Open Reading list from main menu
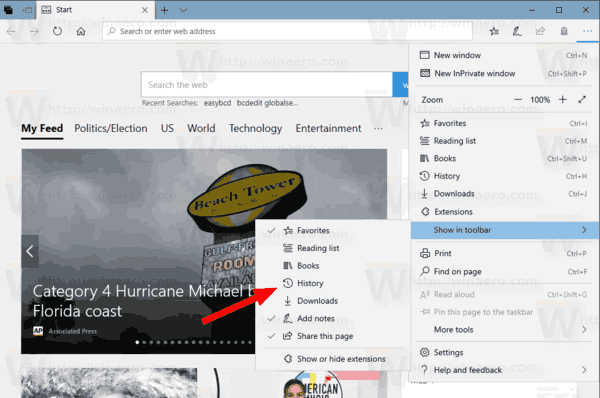The width and height of the screenshot is (600, 398). point(503,141)
